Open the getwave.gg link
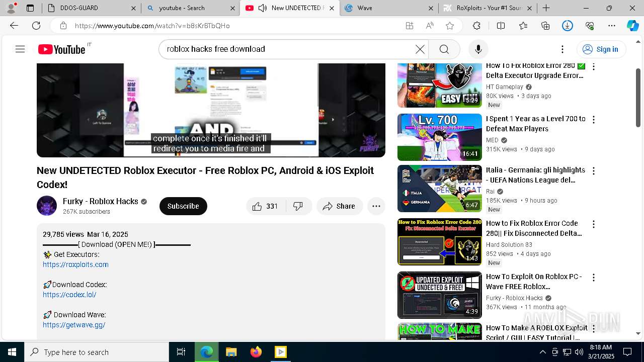 tap(74, 325)
